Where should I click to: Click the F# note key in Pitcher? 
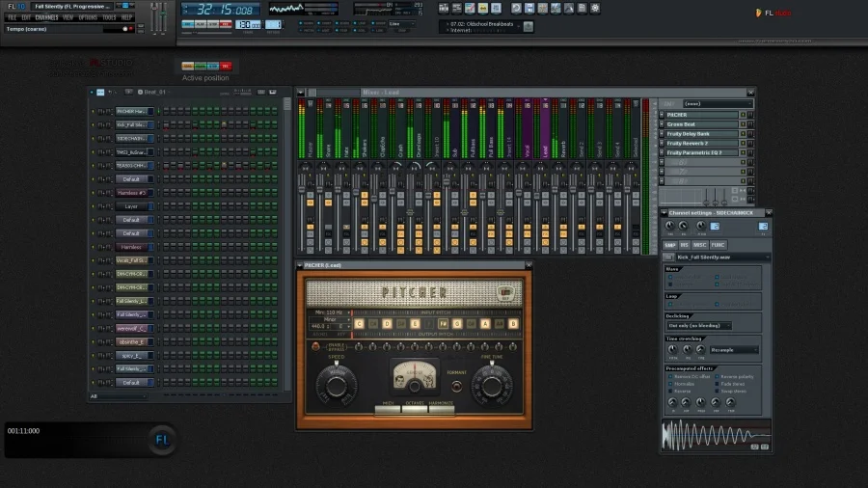443,324
